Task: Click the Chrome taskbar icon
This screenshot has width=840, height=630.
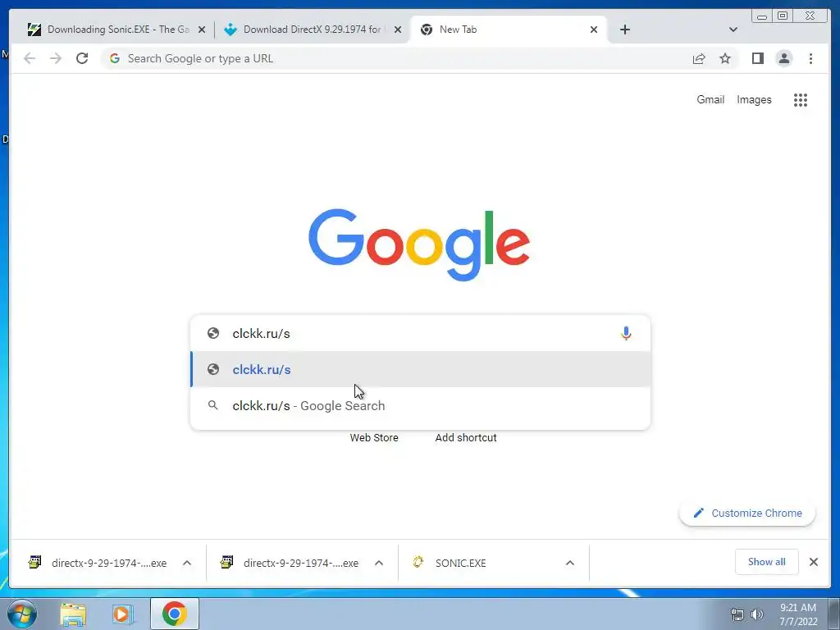Action: tap(174, 614)
